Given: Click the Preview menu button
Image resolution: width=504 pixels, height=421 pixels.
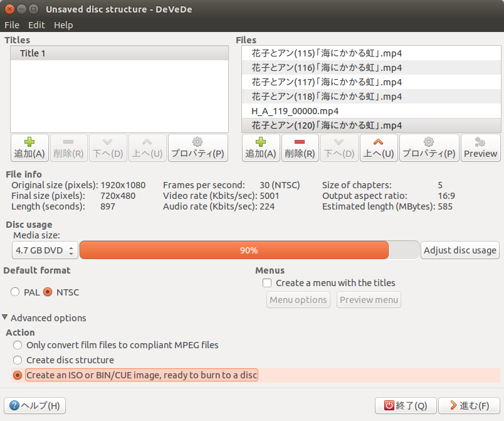Looking at the screenshot, I should [369, 300].
